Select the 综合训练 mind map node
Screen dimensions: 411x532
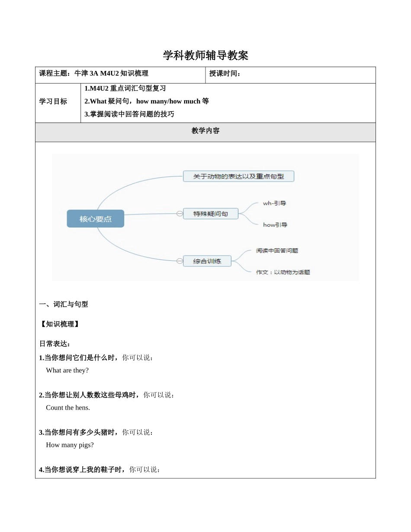pos(207,261)
